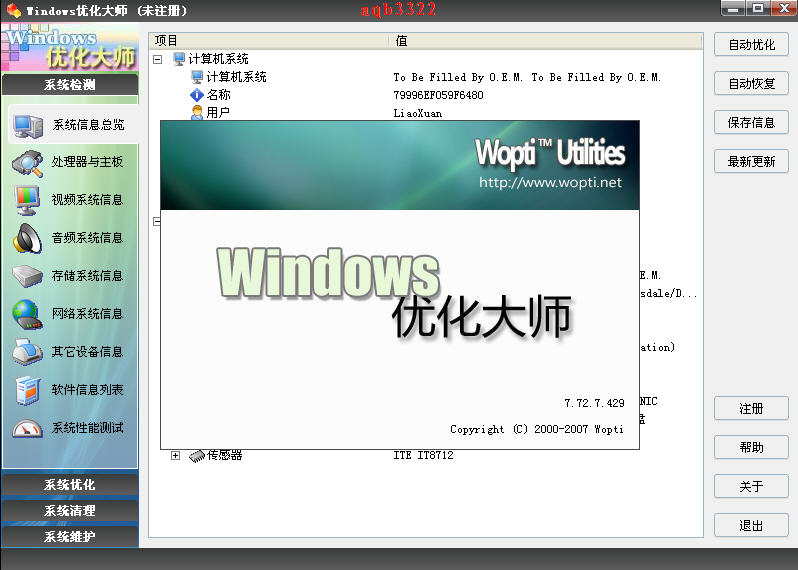798x570 pixels.
Task: Click the user avatar icon beside 用户
Action: coord(197,113)
